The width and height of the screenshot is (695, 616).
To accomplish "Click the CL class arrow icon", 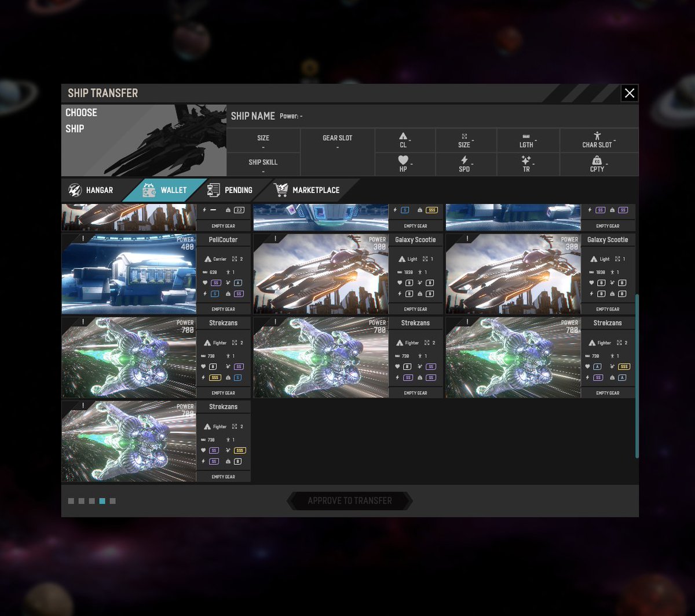I will [403, 137].
